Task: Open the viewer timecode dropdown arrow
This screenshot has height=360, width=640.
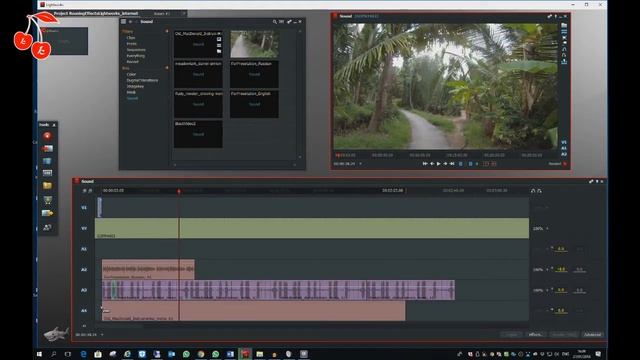Action: 360,164
